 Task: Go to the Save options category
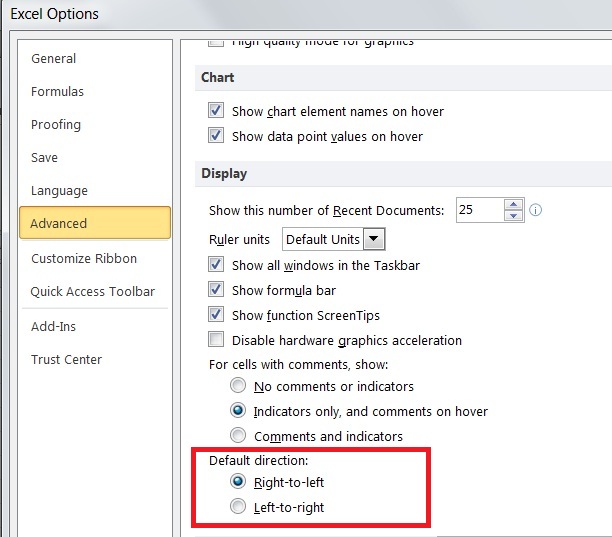tap(44, 157)
